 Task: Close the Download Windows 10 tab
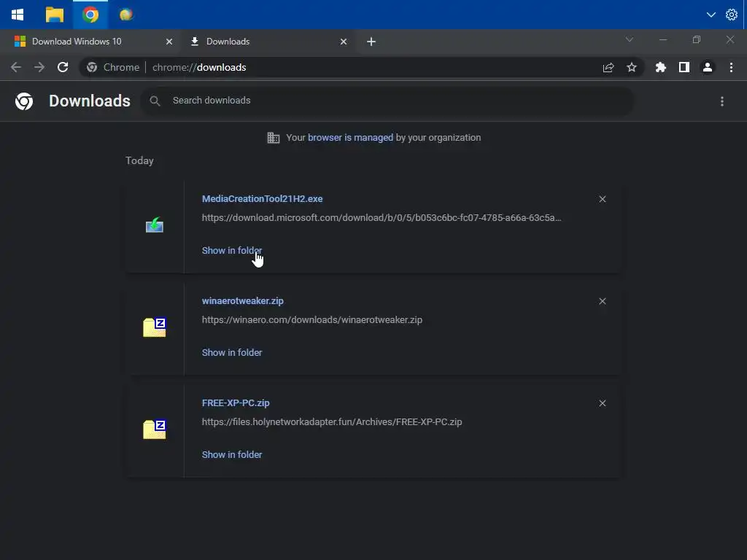coord(169,42)
